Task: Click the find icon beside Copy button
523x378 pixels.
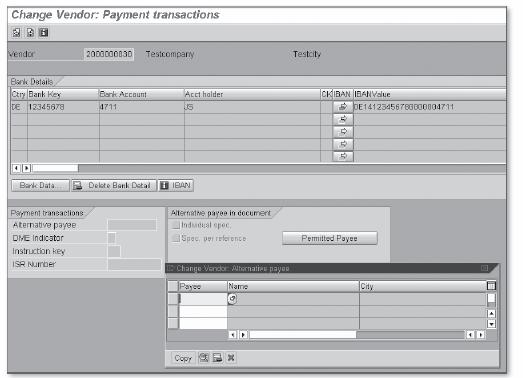Action: [204, 358]
